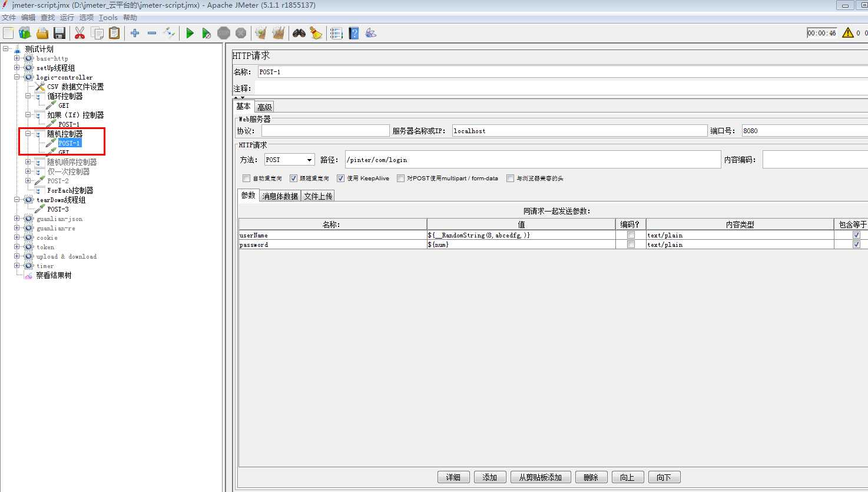The height and width of the screenshot is (492, 868).
Task: Collapse the logic-controller tree node
Action: pyautogui.click(x=17, y=77)
